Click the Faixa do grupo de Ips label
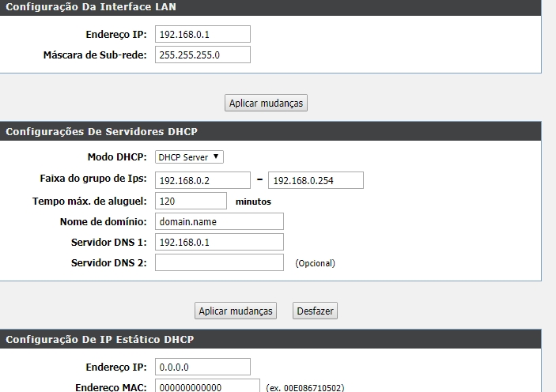Image resolution: width=556 pixels, height=392 pixels. pyautogui.click(x=93, y=179)
